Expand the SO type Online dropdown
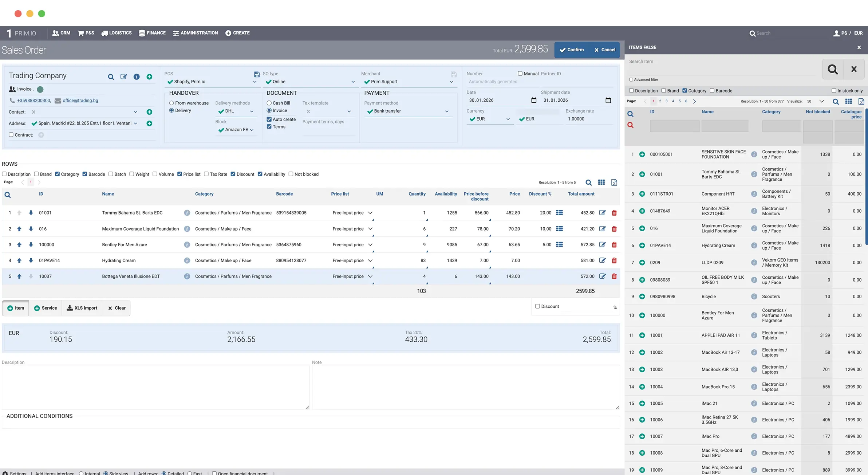 pyautogui.click(x=311, y=82)
